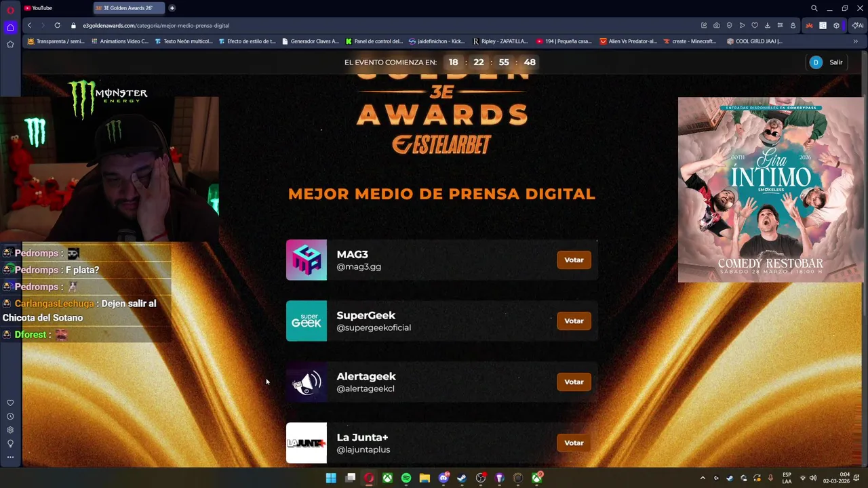Viewport: 868px width, 488px height.
Task: Click the taskbar volume speaker icon
Action: (812, 478)
